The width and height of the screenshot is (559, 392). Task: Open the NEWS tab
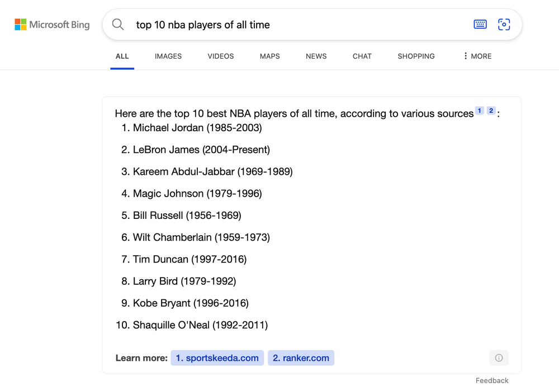tap(316, 56)
